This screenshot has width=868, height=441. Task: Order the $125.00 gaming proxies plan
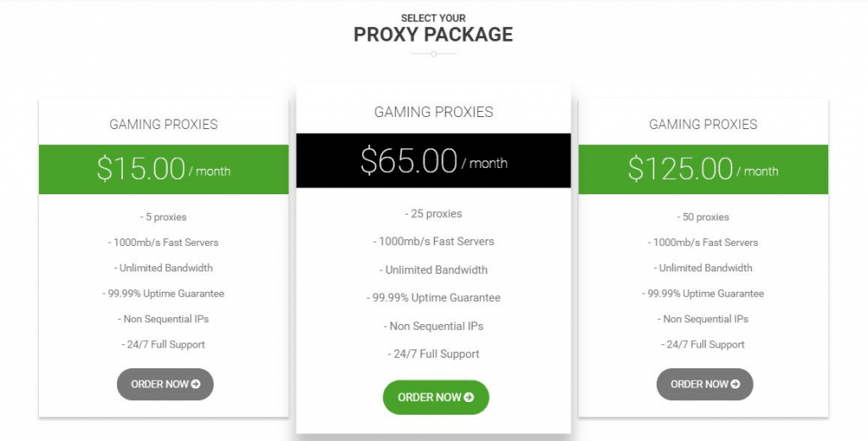point(704,384)
